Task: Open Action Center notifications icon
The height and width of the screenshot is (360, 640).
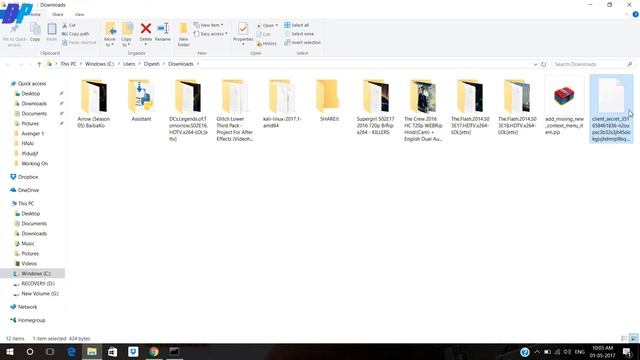Action: (x=628, y=351)
